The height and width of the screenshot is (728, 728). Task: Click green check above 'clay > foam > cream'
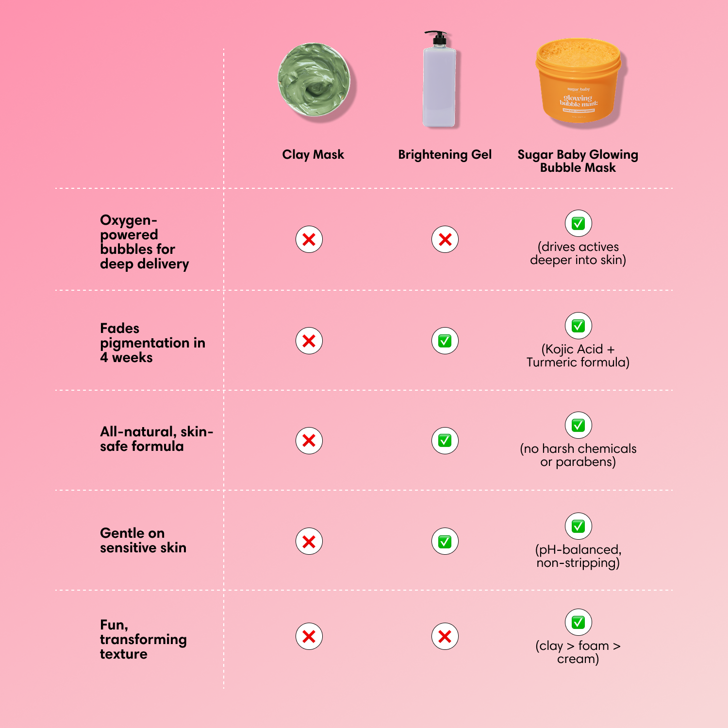pos(578,622)
